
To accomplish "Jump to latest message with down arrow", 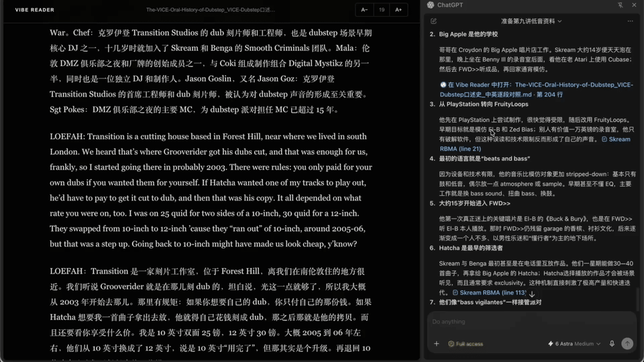I will pos(532,294).
